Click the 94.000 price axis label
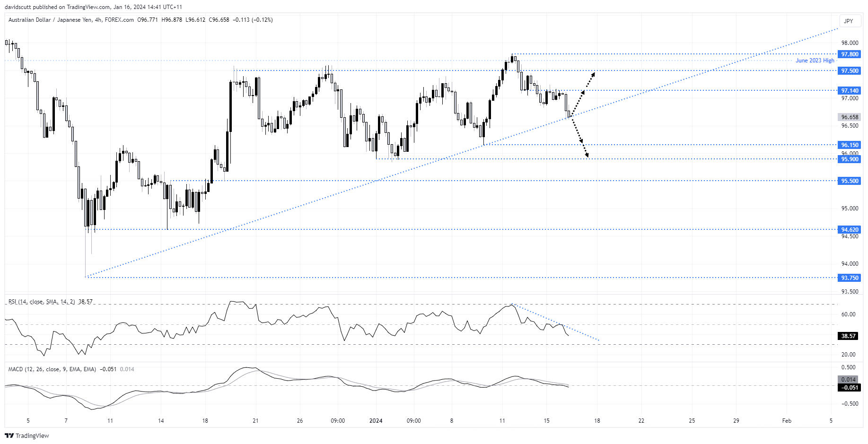Viewport: 868px width, 444px height. coord(850,264)
